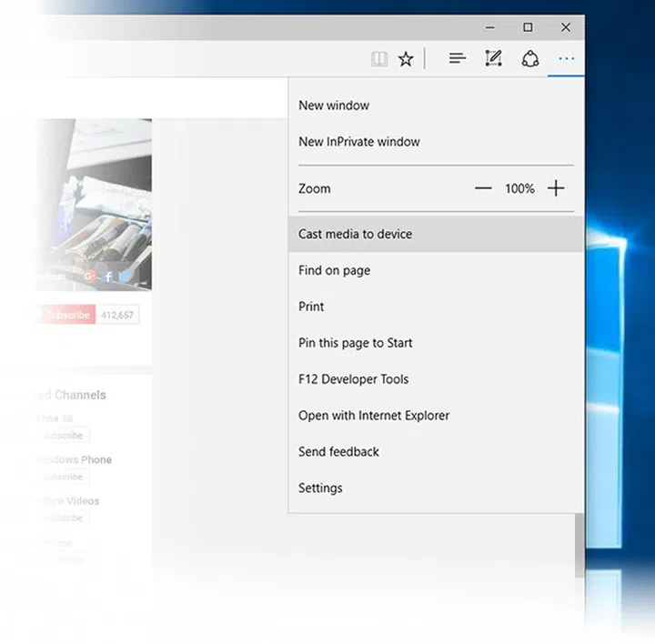Click Print in the menu
This screenshot has height=644, width=655.
click(x=311, y=307)
